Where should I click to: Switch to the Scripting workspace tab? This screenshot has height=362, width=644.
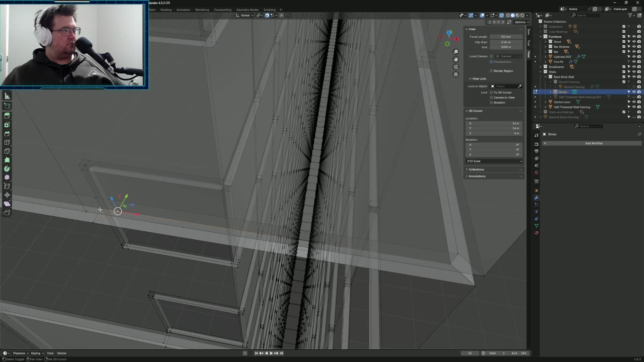tap(270, 10)
